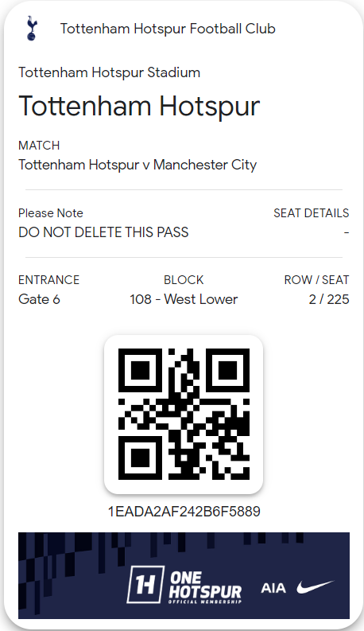Viewport: 364px width, 631px height.
Task: Click the 108 - West Lower block
Action: [184, 299]
